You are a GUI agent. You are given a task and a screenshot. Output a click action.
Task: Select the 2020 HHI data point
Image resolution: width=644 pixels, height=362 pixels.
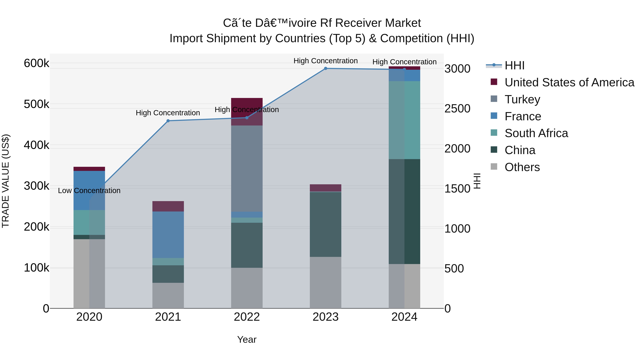pyautogui.click(x=89, y=201)
